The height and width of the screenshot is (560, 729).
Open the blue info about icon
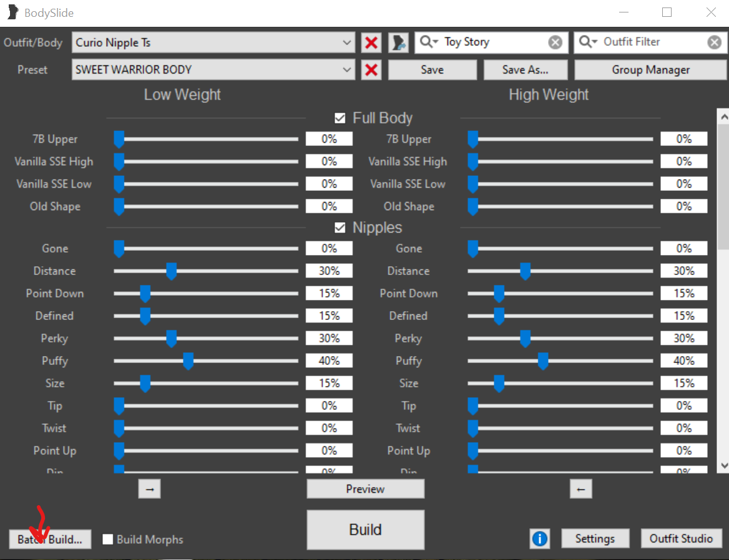click(539, 539)
